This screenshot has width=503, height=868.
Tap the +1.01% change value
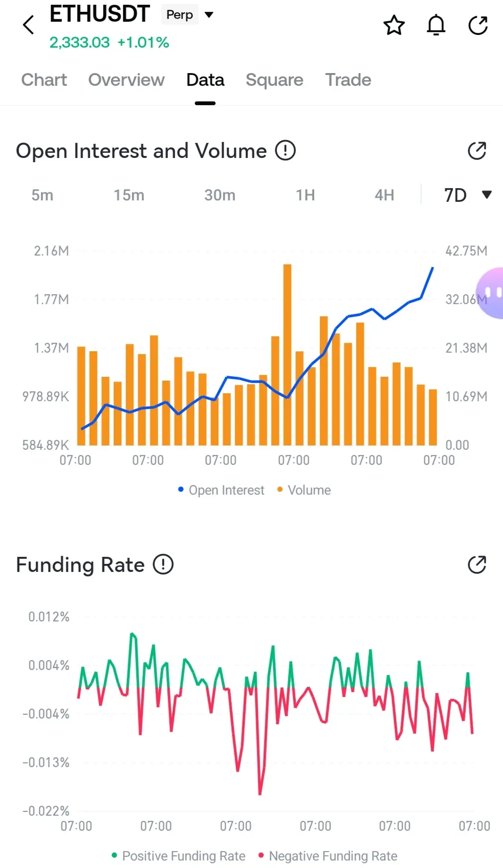click(x=143, y=42)
